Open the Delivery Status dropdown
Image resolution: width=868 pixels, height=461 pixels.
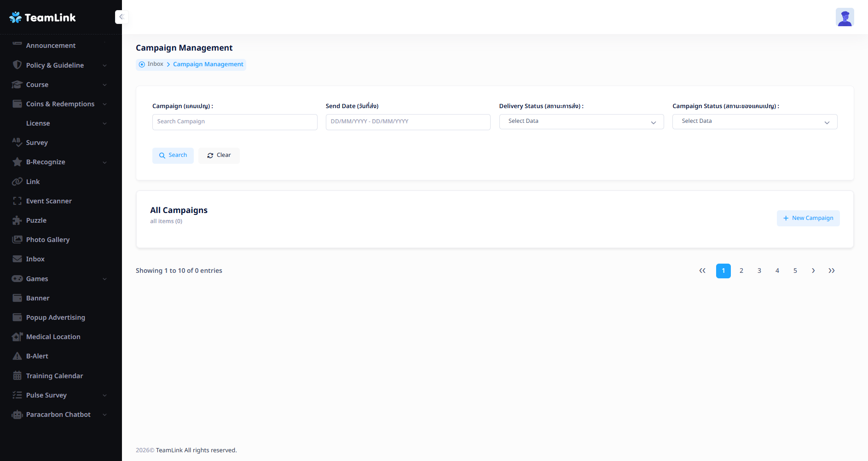point(581,121)
